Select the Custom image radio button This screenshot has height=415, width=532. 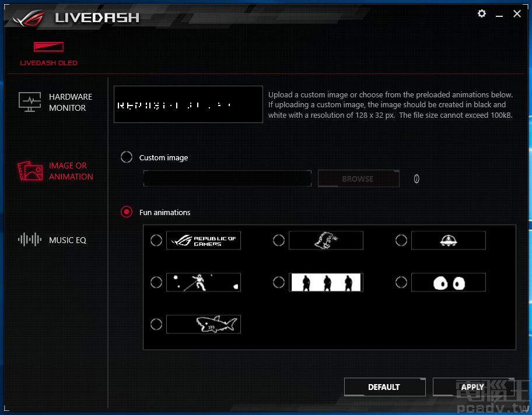tap(127, 157)
